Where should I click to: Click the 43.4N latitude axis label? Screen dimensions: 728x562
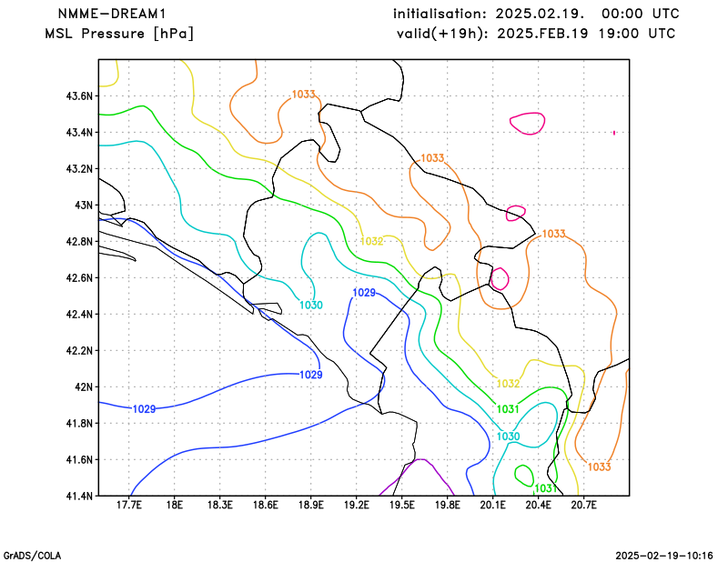(79, 132)
